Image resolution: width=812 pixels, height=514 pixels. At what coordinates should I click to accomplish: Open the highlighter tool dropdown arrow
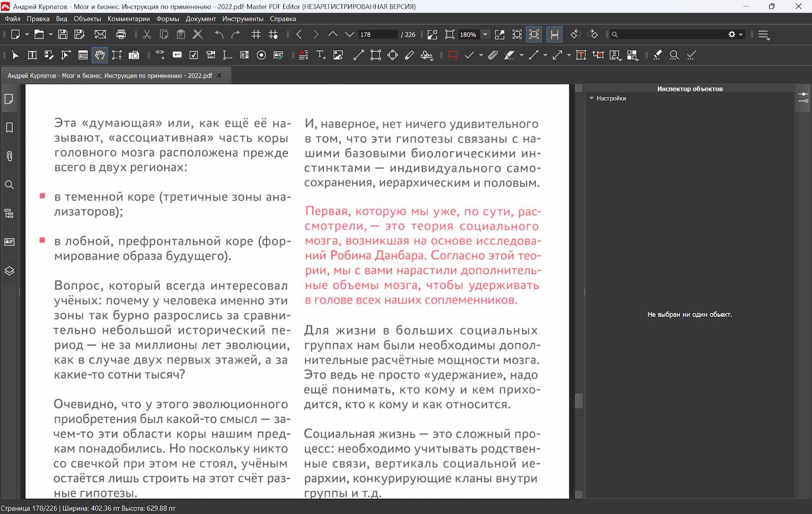pos(521,55)
